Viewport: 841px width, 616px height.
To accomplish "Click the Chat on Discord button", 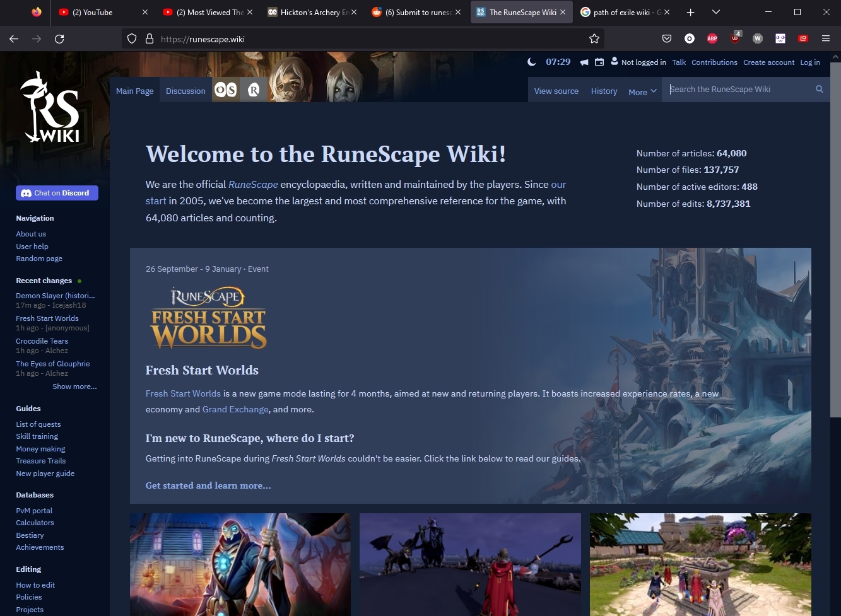I will pos(57,193).
